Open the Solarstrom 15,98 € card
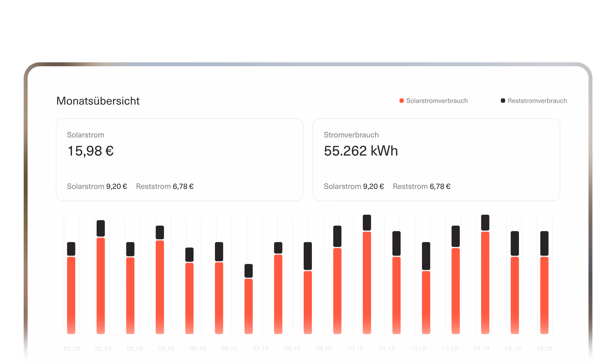Image resolution: width=615 pixels, height=364 pixels. (x=180, y=160)
